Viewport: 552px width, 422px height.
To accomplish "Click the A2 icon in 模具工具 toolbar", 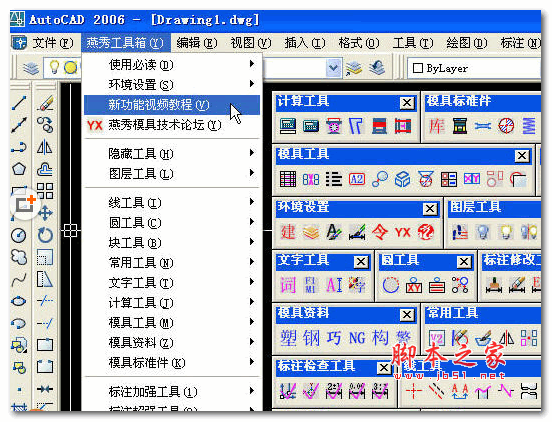I will tap(357, 179).
